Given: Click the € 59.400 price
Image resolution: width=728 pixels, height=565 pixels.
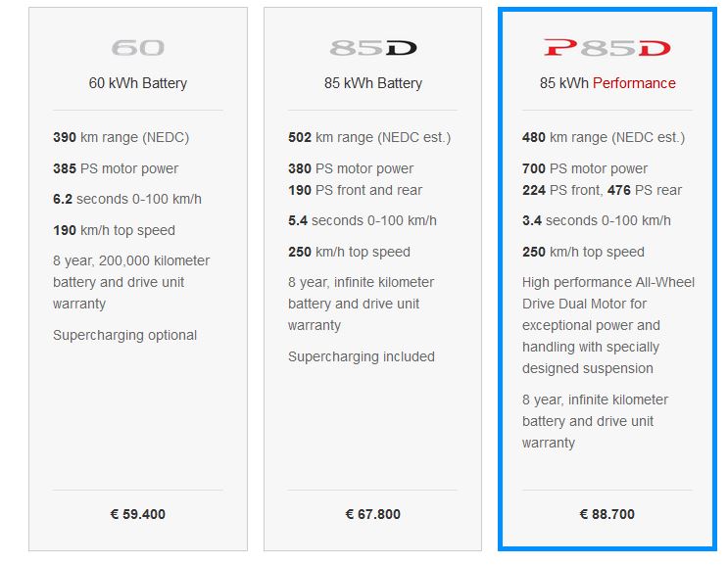Looking at the screenshot, I should [138, 514].
